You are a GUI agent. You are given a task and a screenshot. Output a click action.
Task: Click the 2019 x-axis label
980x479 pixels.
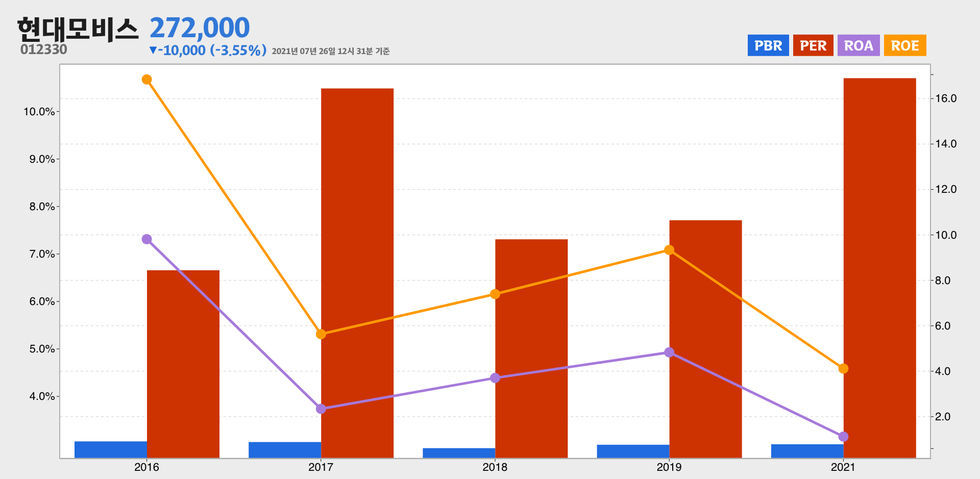point(669,467)
